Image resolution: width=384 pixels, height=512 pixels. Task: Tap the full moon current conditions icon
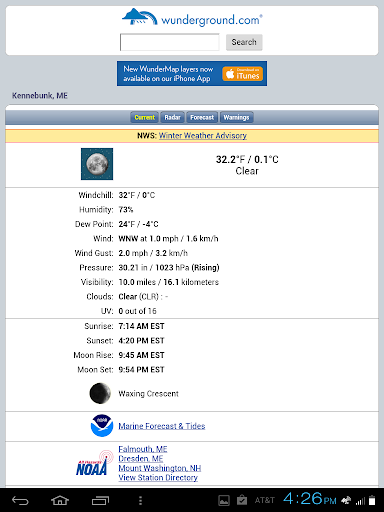tap(97, 164)
